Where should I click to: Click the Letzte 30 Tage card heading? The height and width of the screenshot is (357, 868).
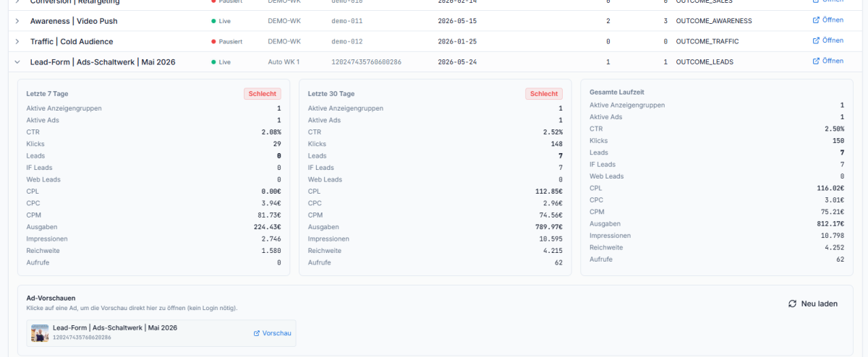tap(331, 94)
